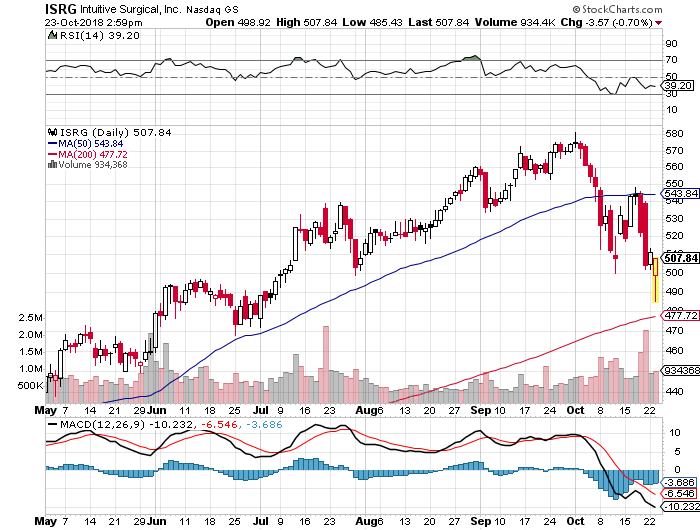Click the MA(200) 477.72 legend text
The height and width of the screenshot is (530, 700).
[x=93, y=154]
